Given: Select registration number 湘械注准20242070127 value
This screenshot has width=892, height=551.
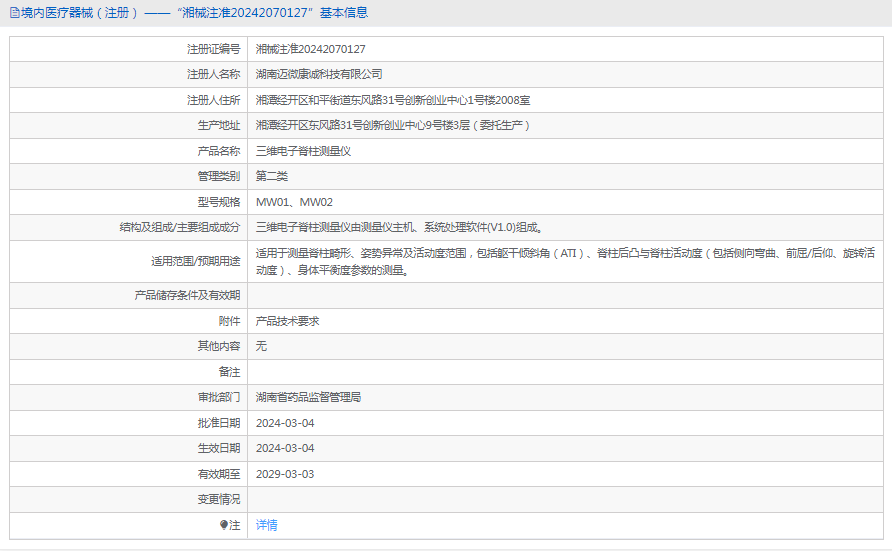Looking at the screenshot, I should [x=311, y=49].
